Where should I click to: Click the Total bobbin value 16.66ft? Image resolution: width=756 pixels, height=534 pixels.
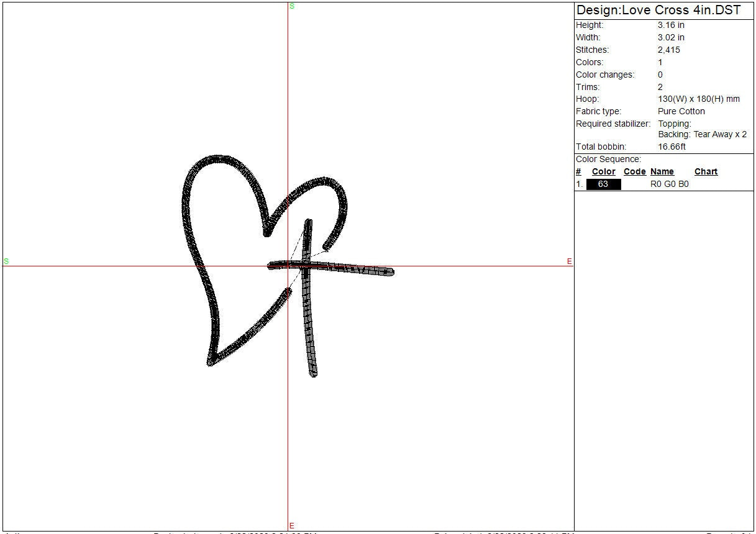pyautogui.click(x=672, y=147)
